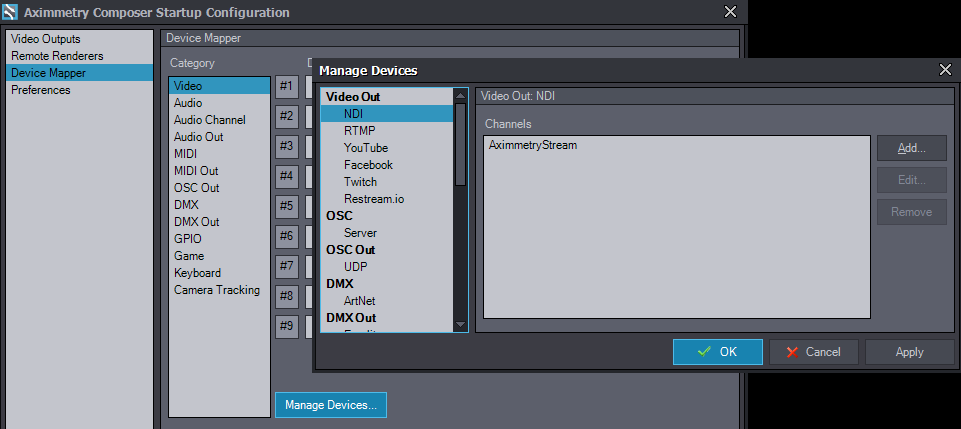Screen dimensions: 961x429
Task: Click the OSC group header in device list
Action: 387,216
